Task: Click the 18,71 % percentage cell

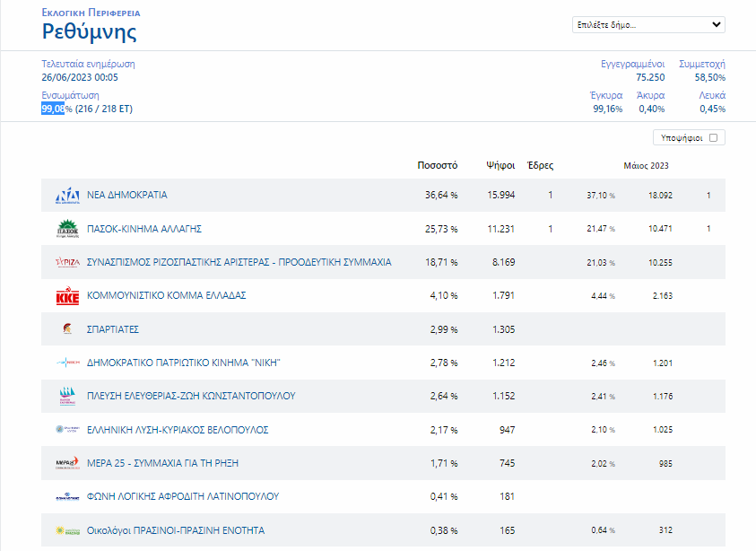Action: [x=441, y=262]
